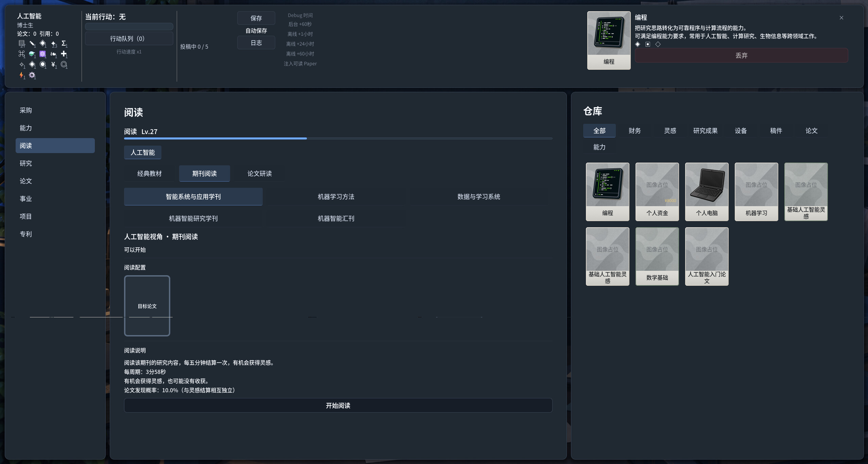Click the 离线 +24小时 debug option
The width and height of the screenshot is (868, 464).
coord(300,44)
